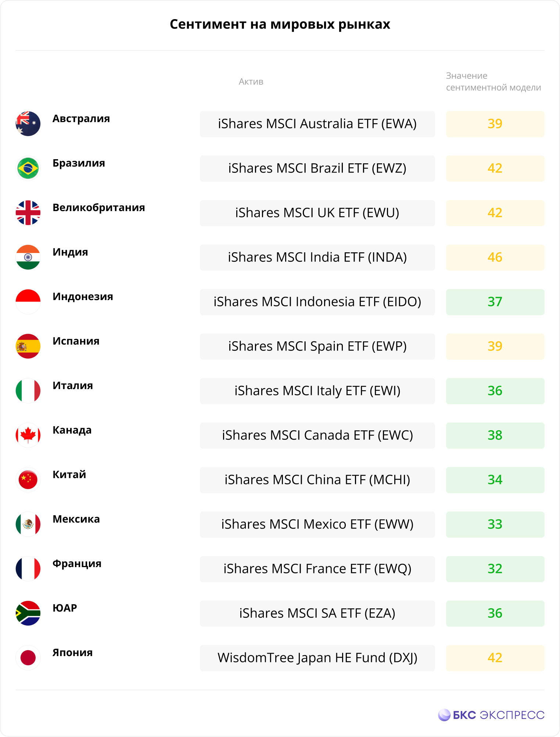Click the Италия country label
The image size is (560, 737).
(x=73, y=385)
